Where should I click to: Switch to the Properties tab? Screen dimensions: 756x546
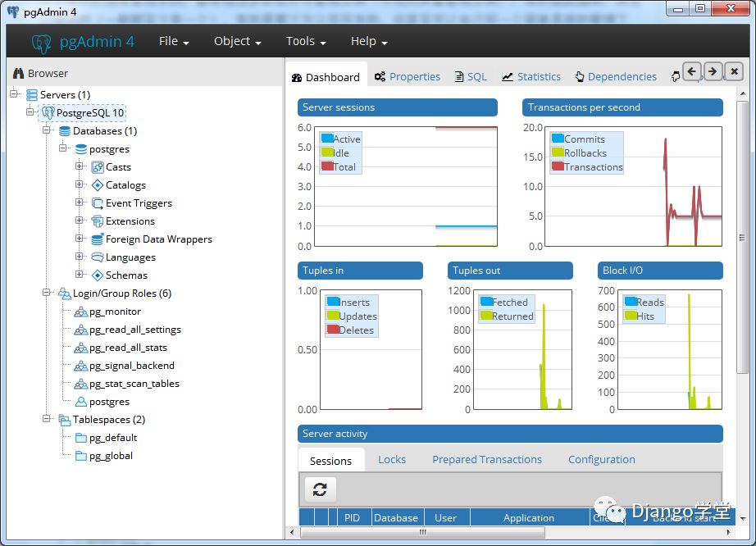tap(408, 76)
